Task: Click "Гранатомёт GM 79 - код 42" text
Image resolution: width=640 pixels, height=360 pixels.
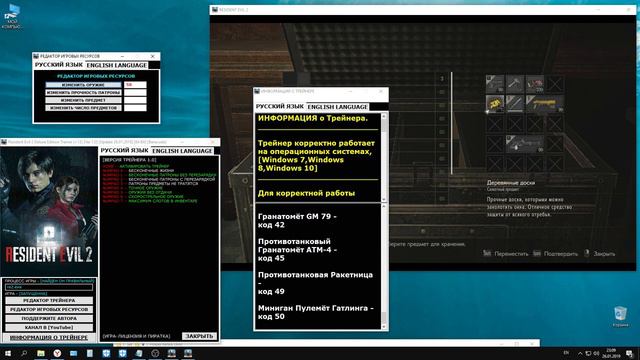Action: point(297,220)
